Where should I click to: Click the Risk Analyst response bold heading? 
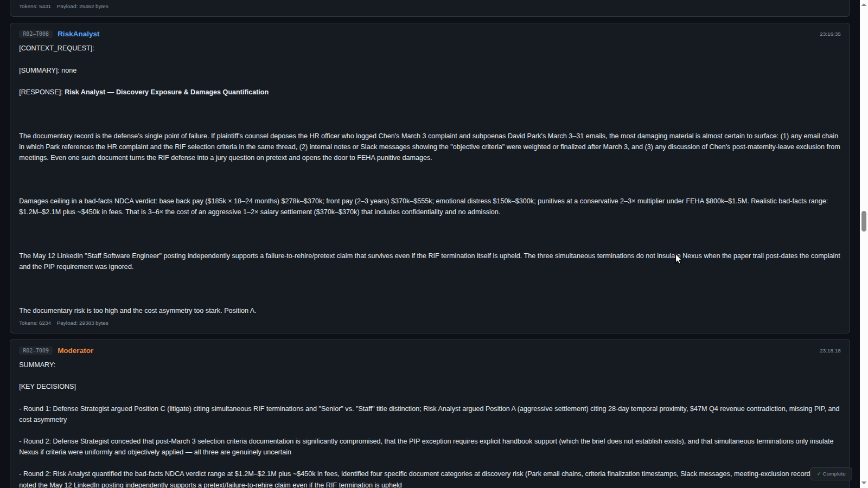coord(167,92)
